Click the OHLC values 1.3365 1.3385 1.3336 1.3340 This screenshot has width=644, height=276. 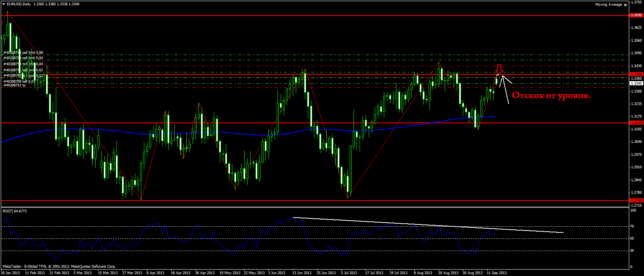(57, 4)
